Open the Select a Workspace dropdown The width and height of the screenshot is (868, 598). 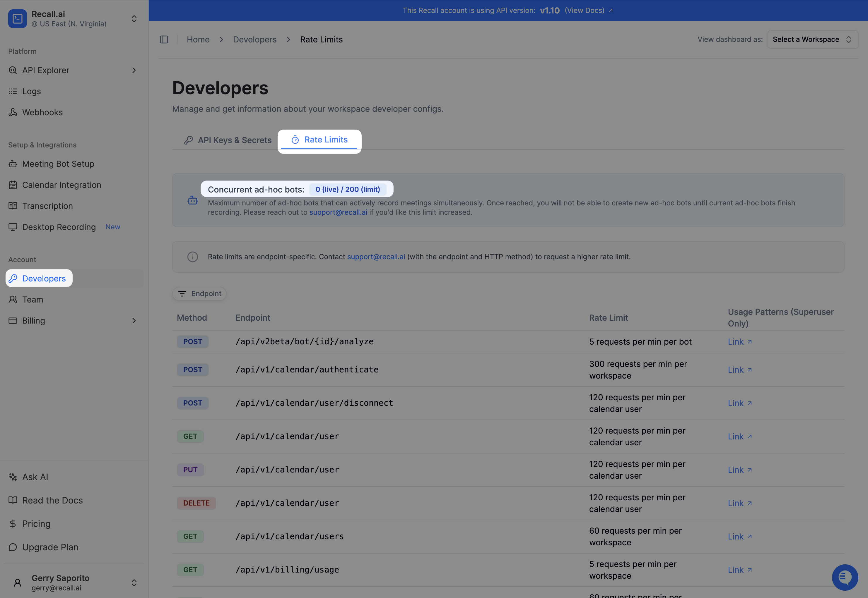coord(812,39)
